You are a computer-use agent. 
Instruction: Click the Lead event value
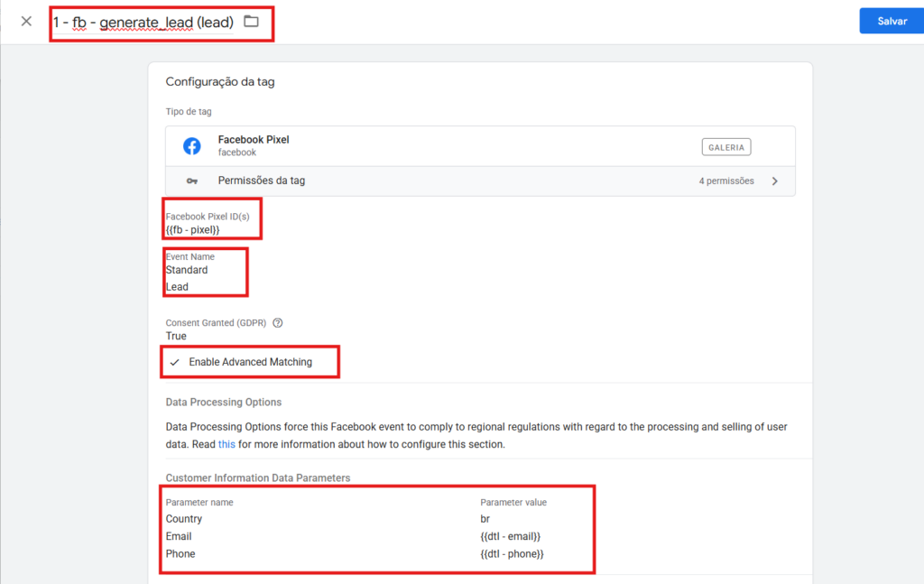coord(177,287)
